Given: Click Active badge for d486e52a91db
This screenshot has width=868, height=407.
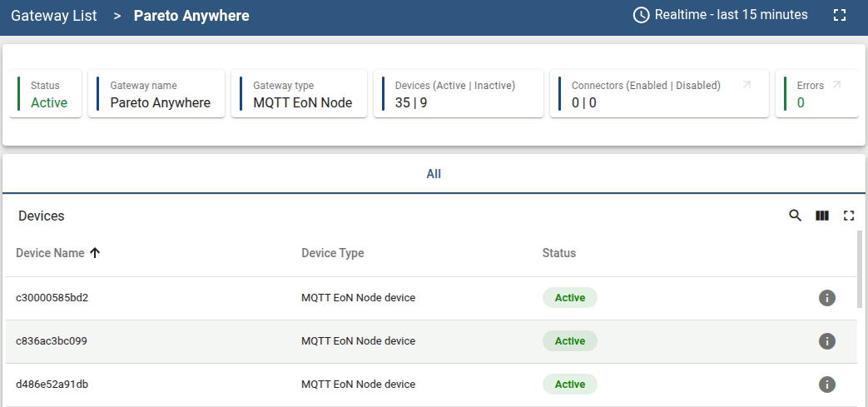Looking at the screenshot, I should click(x=569, y=384).
